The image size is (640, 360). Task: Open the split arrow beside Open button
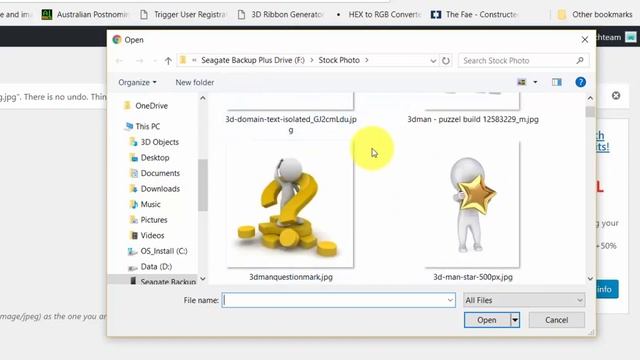tap(515, 320)
